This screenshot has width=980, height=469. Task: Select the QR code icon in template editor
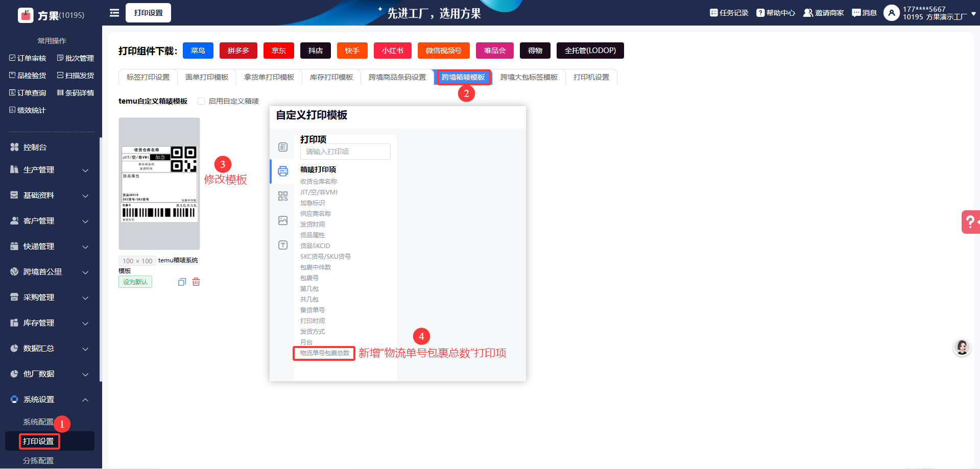coord(283,196)
